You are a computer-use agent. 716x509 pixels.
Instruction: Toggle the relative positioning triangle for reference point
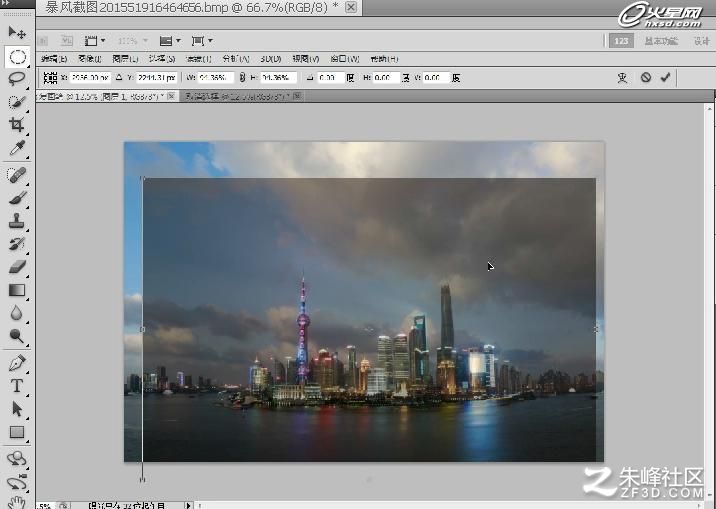(x=119, y=78)
